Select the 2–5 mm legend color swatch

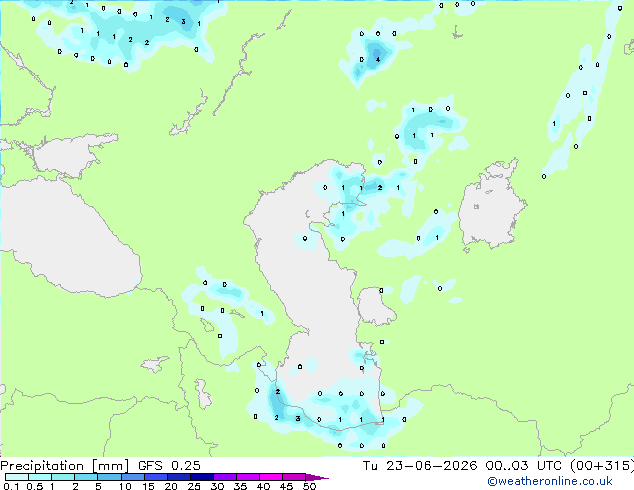tap(86, 477)
